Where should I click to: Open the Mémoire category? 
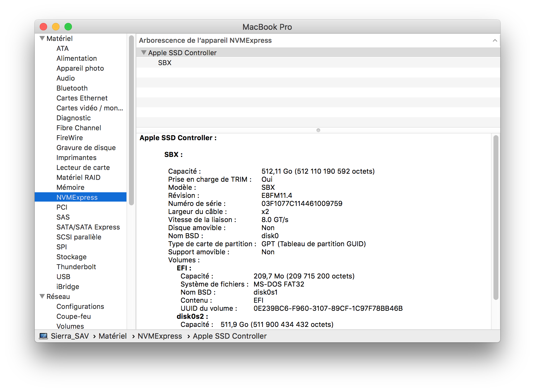point(70,187)
